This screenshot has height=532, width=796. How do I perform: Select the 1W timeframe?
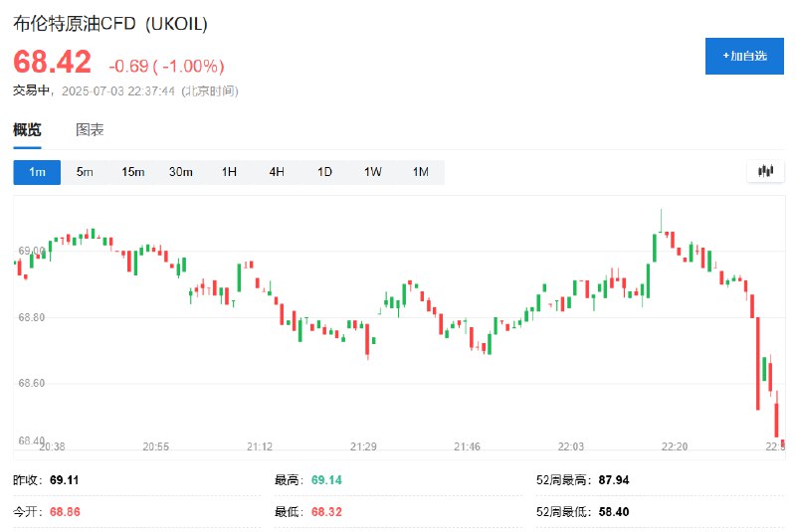(x=372, y=172)
